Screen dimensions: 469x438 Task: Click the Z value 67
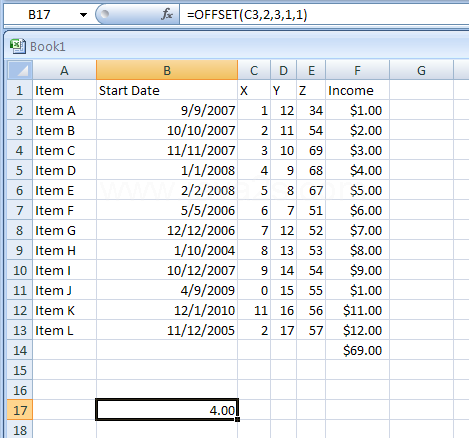point(311,190)
